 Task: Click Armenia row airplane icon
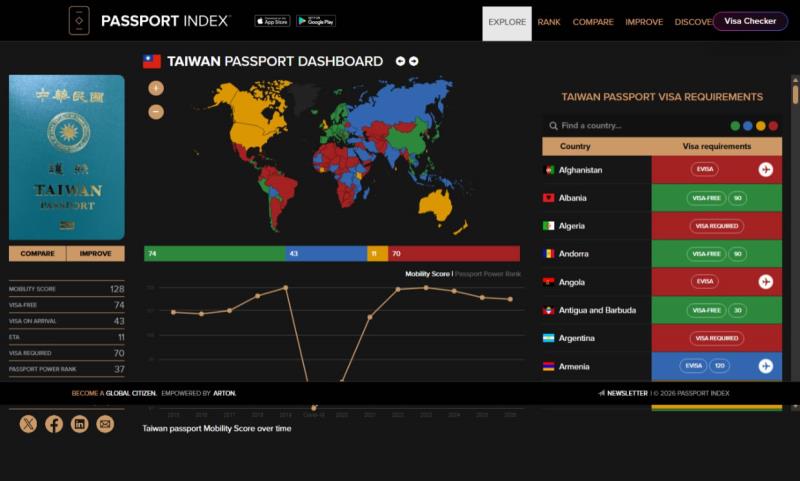[765, 366]
